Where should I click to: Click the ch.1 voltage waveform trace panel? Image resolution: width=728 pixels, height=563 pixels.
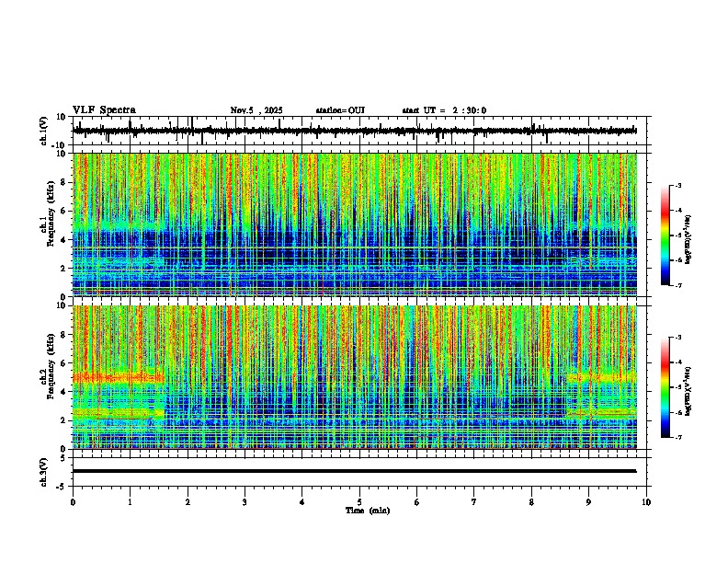click(359, 131)
